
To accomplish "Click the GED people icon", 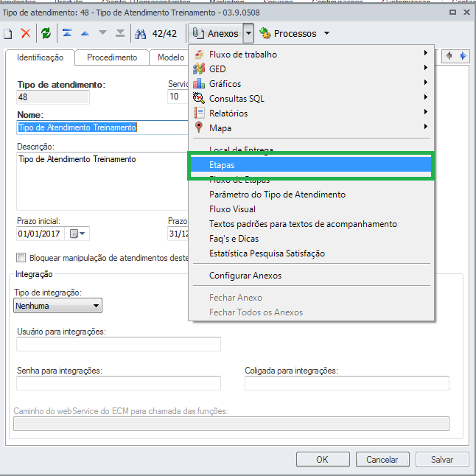I will (x=199, y=69).
